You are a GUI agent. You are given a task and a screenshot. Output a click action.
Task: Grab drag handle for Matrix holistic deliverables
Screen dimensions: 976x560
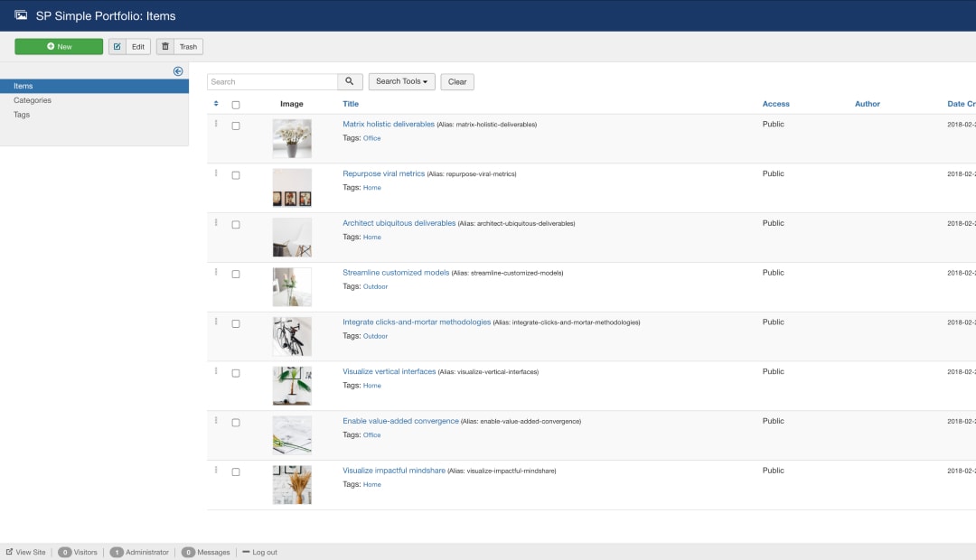click(216, 124)
